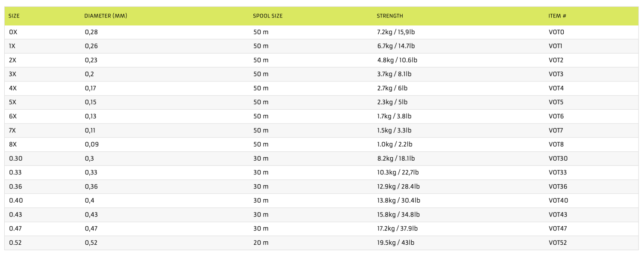Select the 12.9kg / 28.4lb strength value
Screen dimensions: 644x258
click(398, 186)
